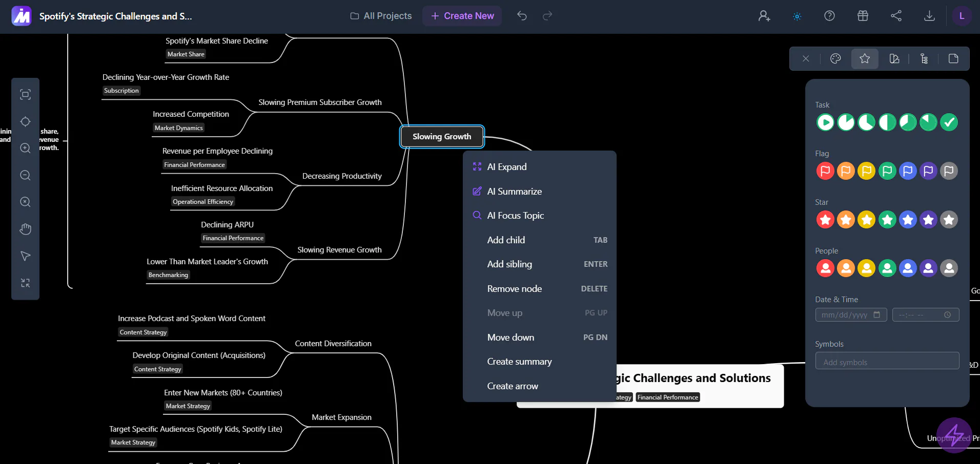Click the download export icon
The width and height of the screenshot is (980, 464).
pyautogui.click(x=929, y=16)
